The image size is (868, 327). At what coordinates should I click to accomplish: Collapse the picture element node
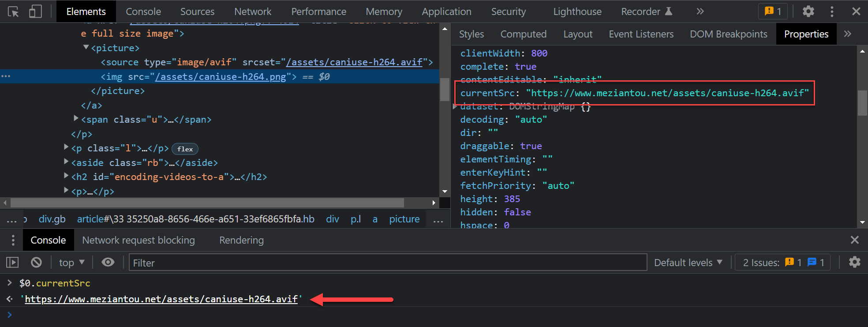point(86,47)
